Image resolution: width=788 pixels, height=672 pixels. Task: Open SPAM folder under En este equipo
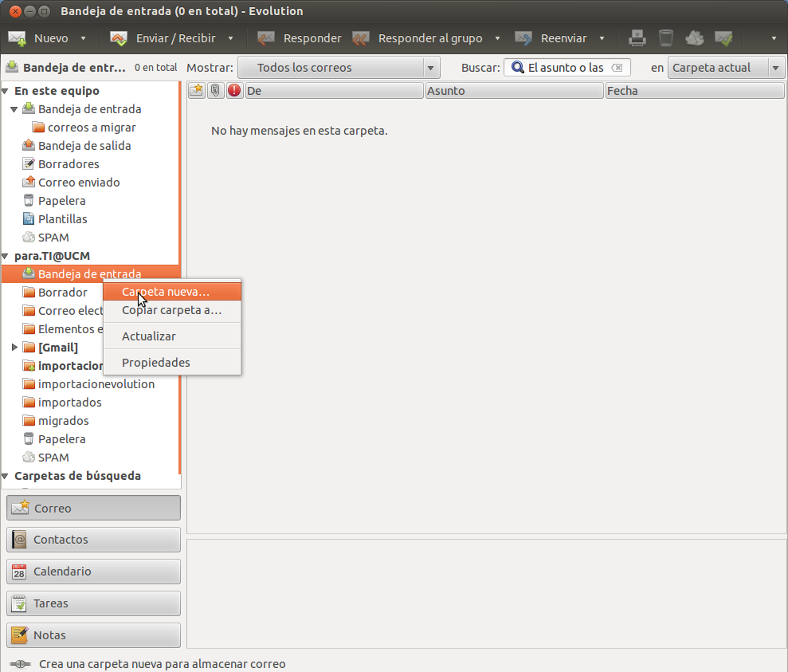tap(53, 238)
